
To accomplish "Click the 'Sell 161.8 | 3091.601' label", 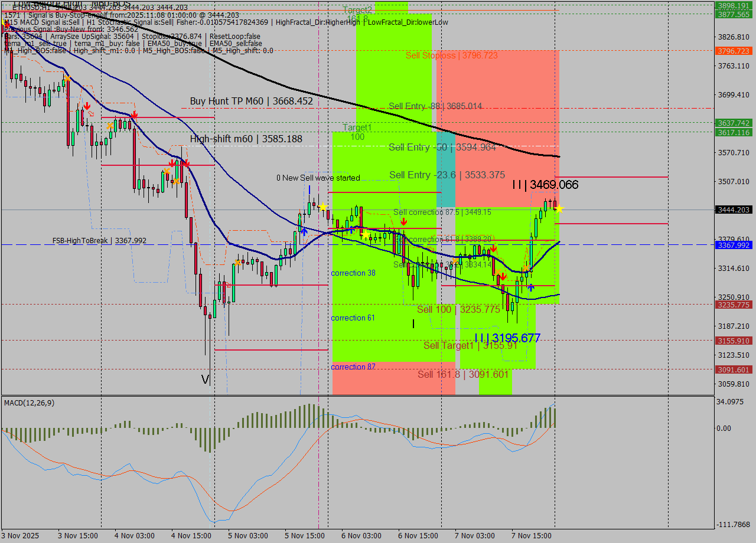I will click(463, 374).
